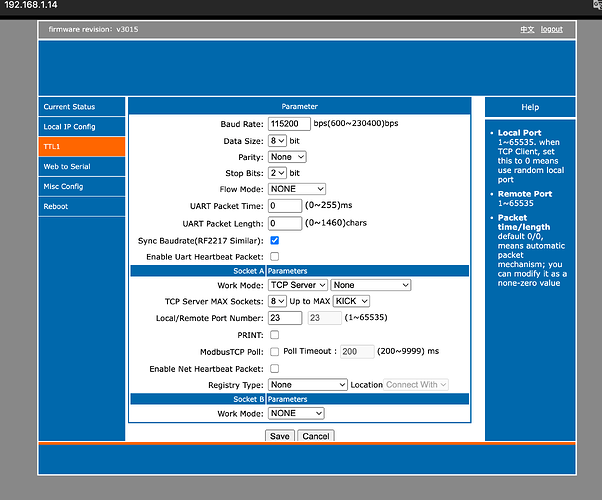Uncheck Sync Baudrate (RF2217 Similar) checkbox
Screen dimensions: 602x500
[275, 241]
